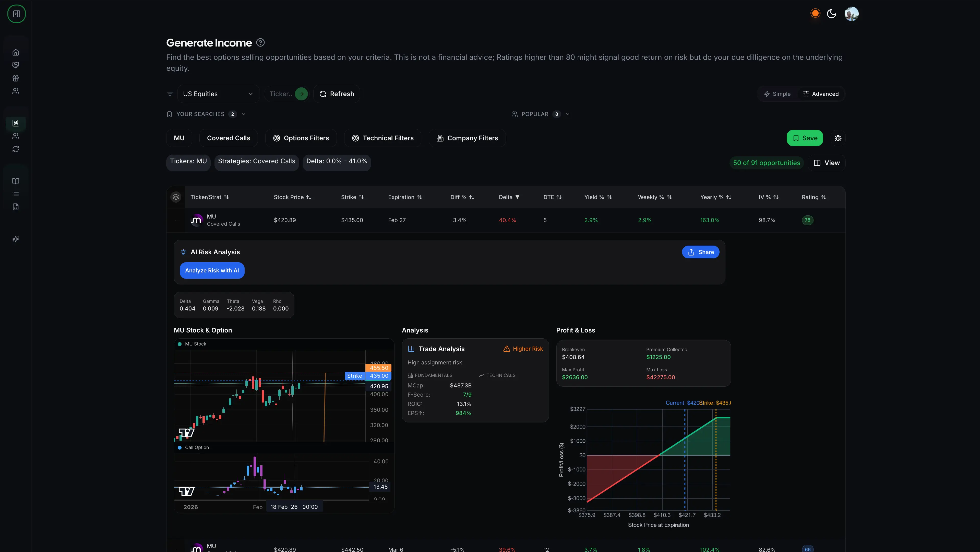
Task: Click the sparkle AI icon in sidebar
Action: tap(16, 239)
